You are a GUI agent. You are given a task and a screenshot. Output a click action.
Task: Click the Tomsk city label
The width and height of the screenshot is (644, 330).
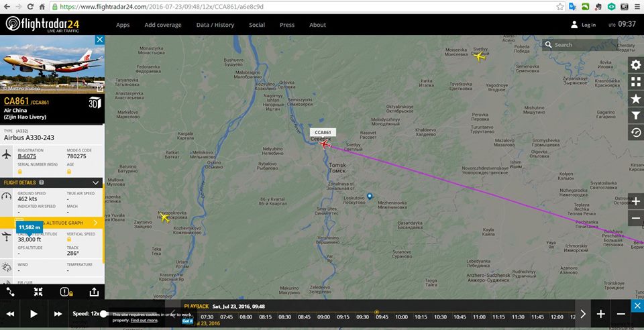tap(337, 168)
